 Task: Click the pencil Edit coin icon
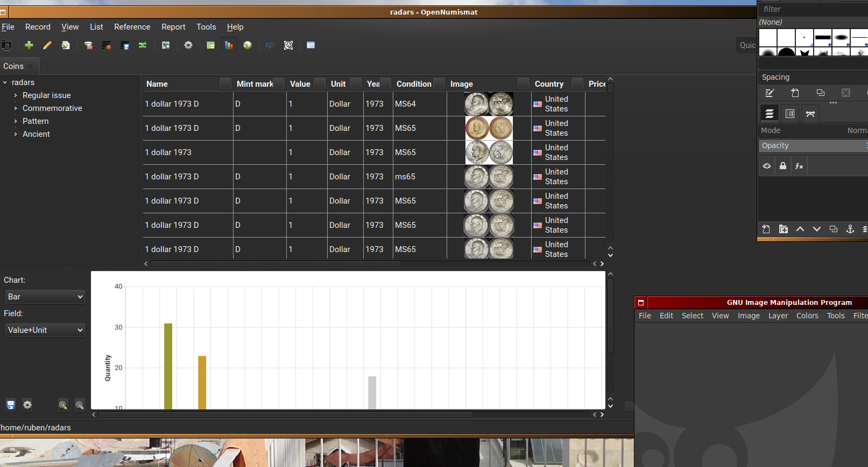coord(47,45)
